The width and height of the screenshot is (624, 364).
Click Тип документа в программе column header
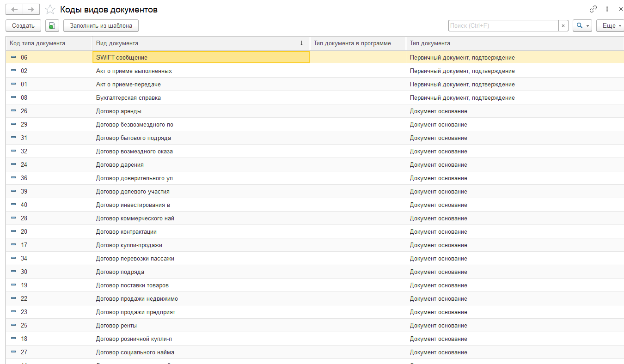357,43
